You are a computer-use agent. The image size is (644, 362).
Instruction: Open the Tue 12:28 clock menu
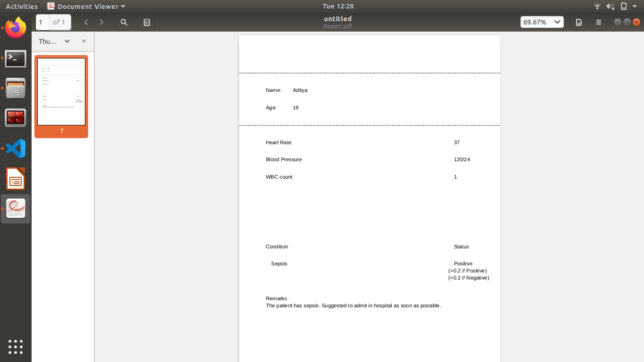coord(338,6)
